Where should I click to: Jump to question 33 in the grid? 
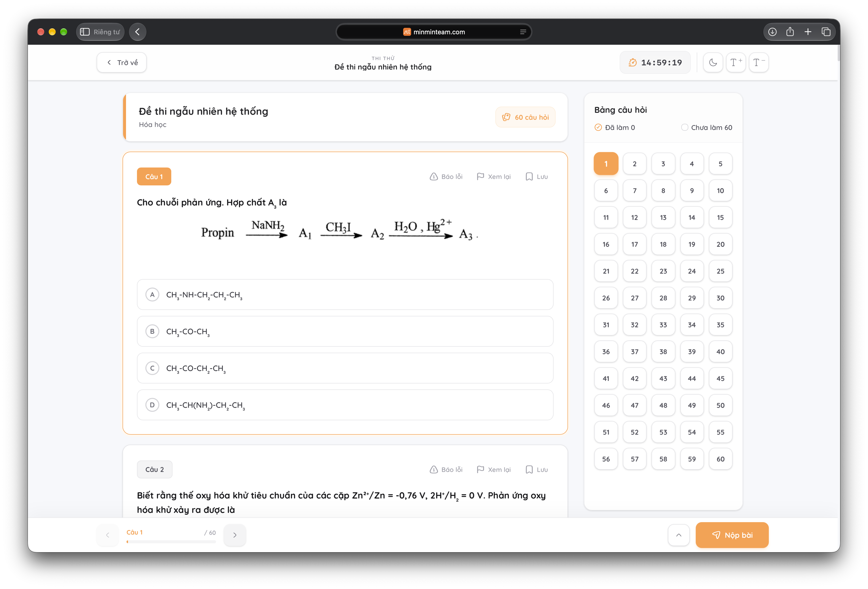click(x=663, y=325)
